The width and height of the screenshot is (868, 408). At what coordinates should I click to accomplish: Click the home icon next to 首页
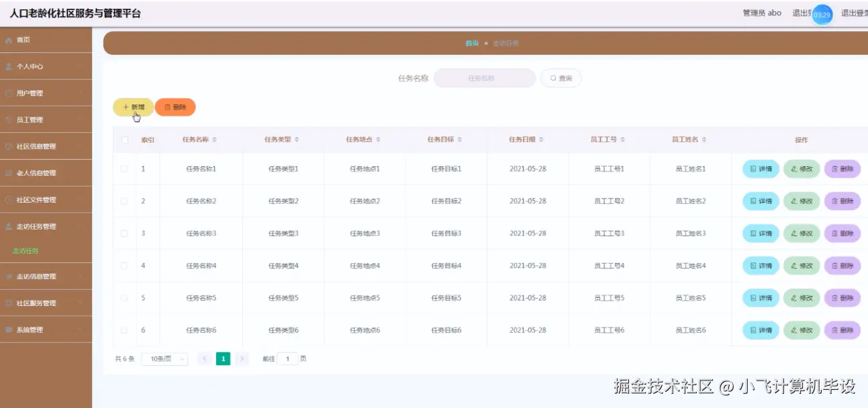(9, 40)
